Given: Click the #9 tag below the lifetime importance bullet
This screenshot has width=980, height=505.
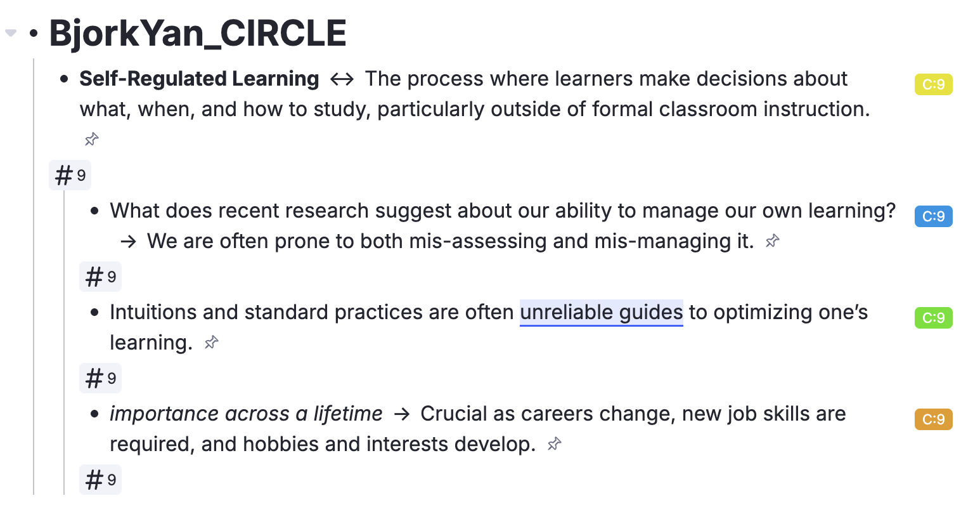Looking at the screenshot, I should point(100,480).
